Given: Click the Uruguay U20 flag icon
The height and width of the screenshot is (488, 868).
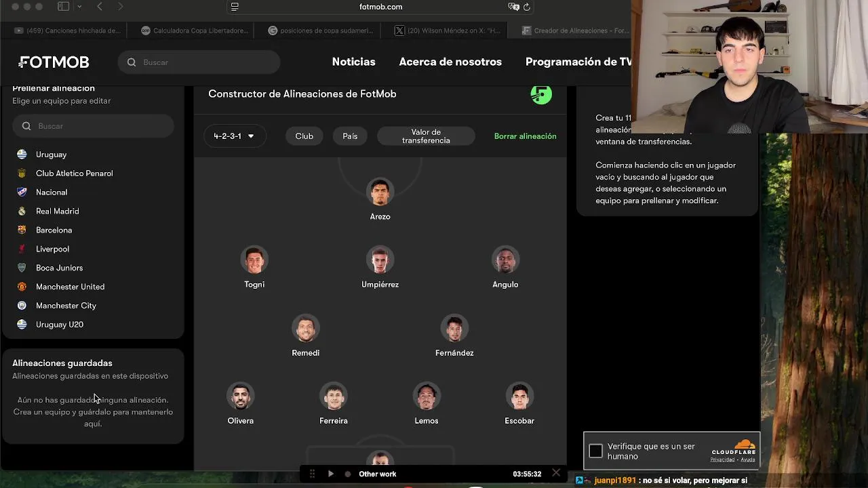Looking at the screenshot, I should tap(22, 325).
